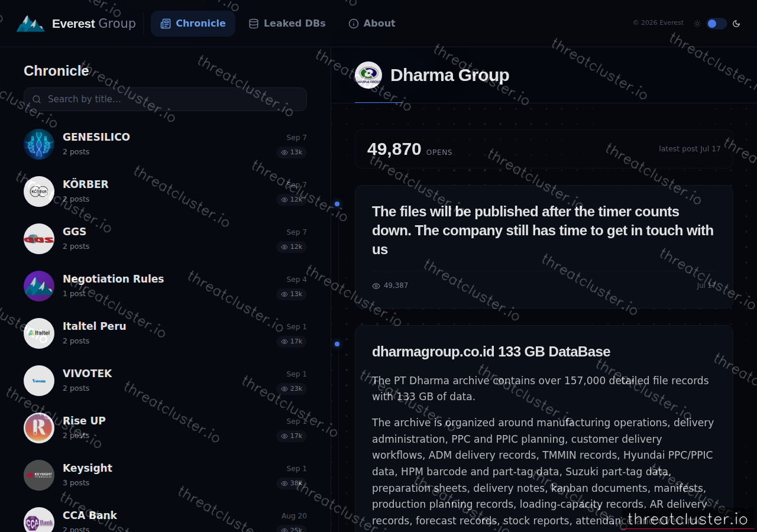Click the moon dark-mode icon
The height and width of the screenshot is (532, 757).
[x=736, y=24]
